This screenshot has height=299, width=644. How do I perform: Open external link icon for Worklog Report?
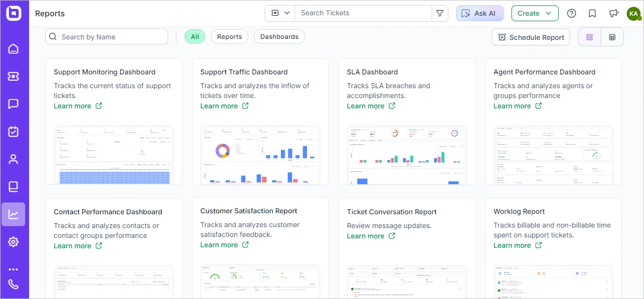(x=539, y=245)
